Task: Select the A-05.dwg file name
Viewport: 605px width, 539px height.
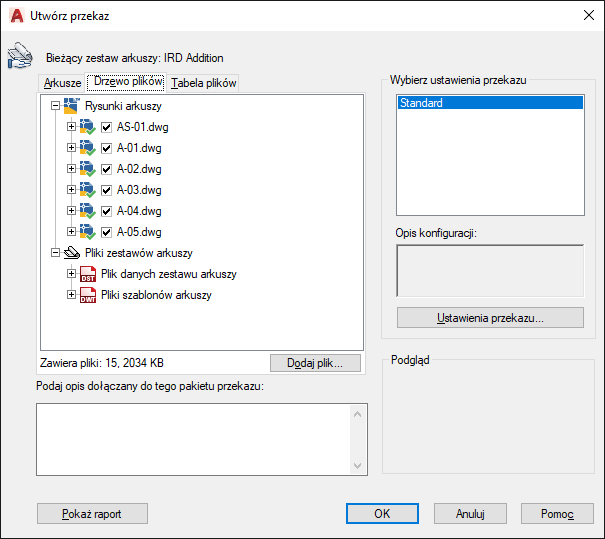Action: point(139,232)
